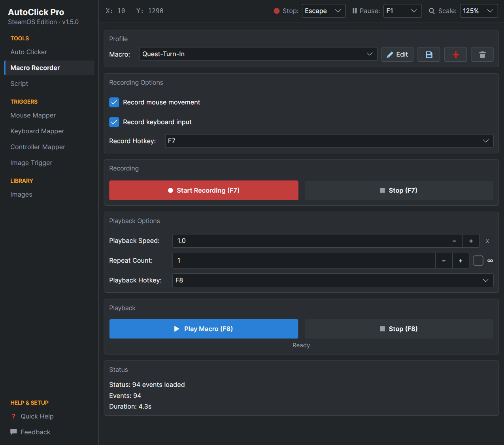The image size is (504, 445).
Task: Click Stop (F7) recording button
Action: 399,190
